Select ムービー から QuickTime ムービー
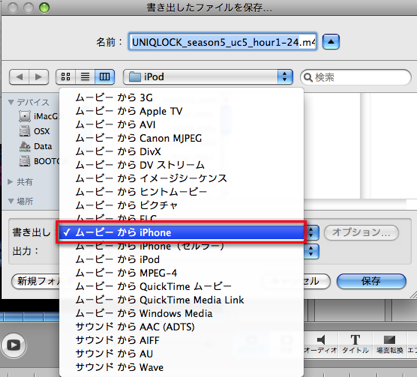 tap(181, 286)
